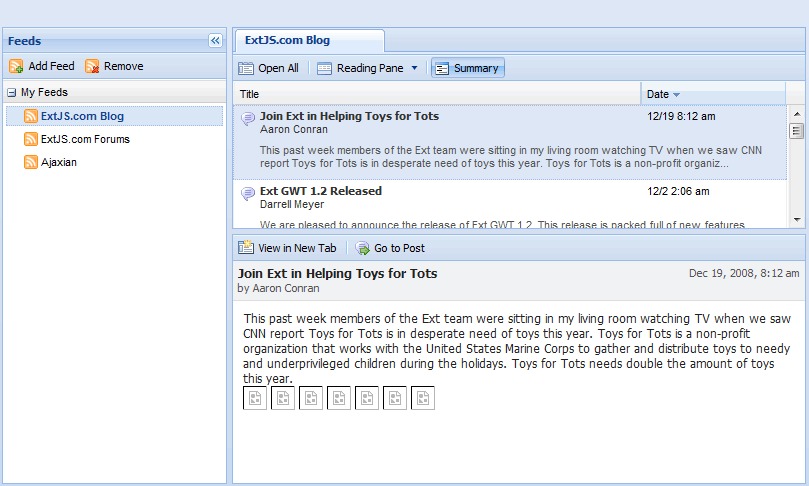Viewport: 809px width, 486px height.
Task: Collapse the My Feeds tree node
Action: pyautogui.click(x=11, y=93)
